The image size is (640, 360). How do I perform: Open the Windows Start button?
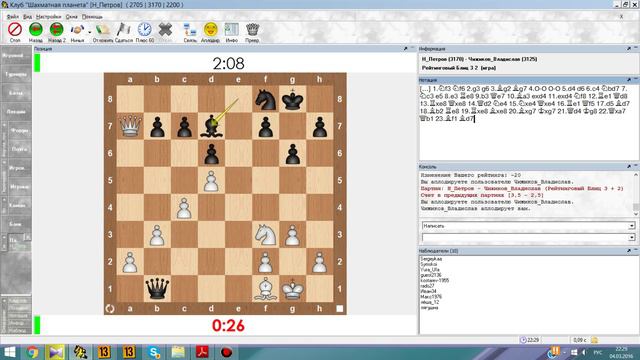click(10, 352)
